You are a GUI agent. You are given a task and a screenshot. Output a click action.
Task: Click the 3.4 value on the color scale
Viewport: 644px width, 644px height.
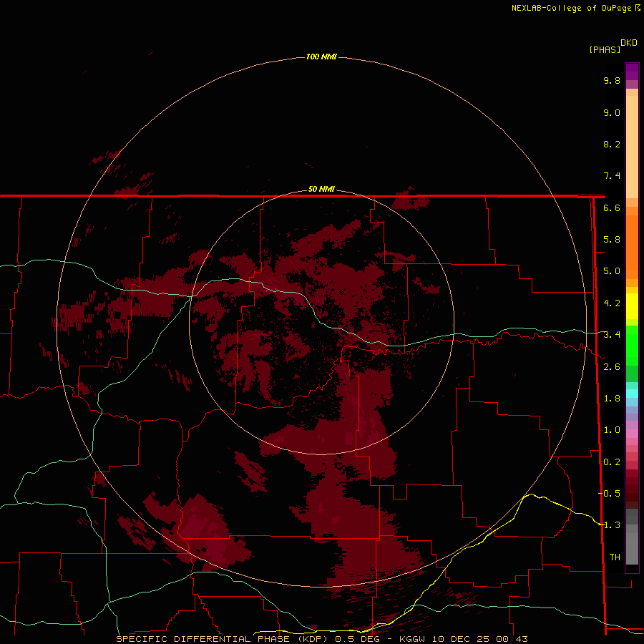click(612, 335)
